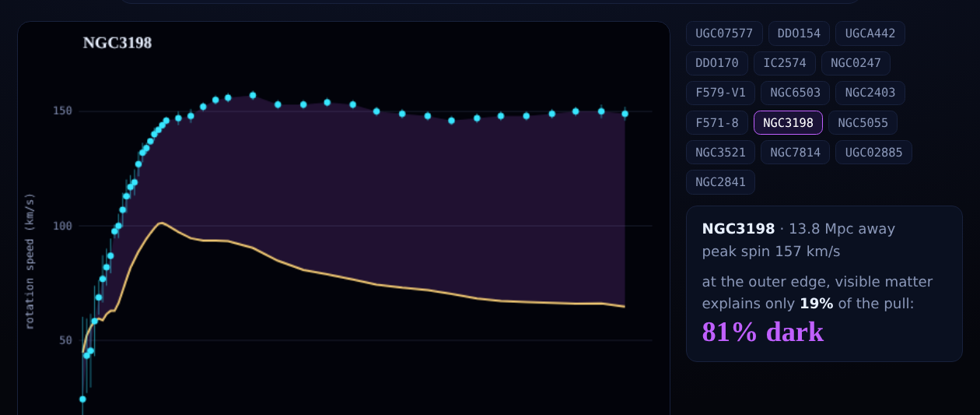Click the last cyan data point at outer edge
980x415 pixels.
pyautogui.click(x=625, y=114)
